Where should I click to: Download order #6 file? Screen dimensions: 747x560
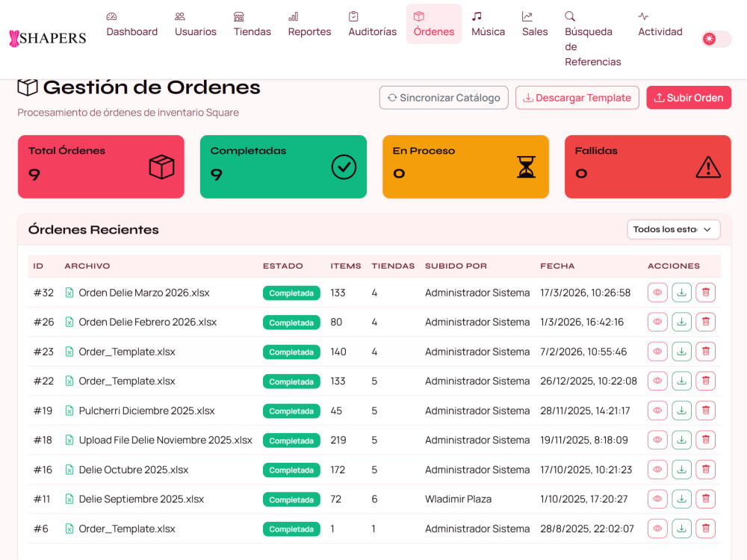point(682,529)
